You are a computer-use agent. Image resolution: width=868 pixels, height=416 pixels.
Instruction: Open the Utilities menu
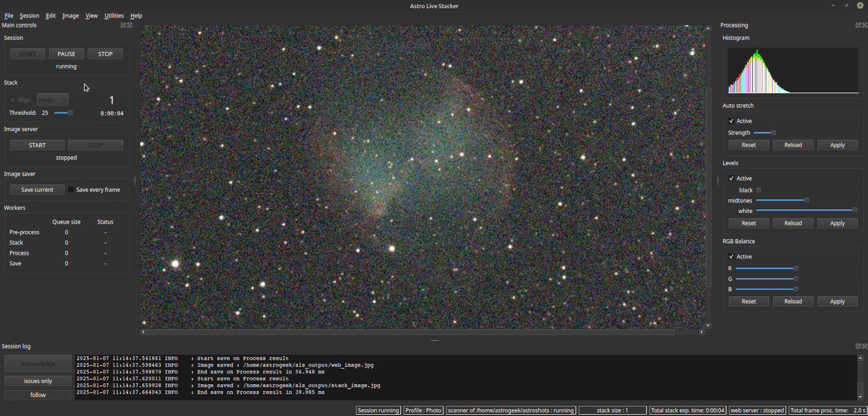click(114, 16)
